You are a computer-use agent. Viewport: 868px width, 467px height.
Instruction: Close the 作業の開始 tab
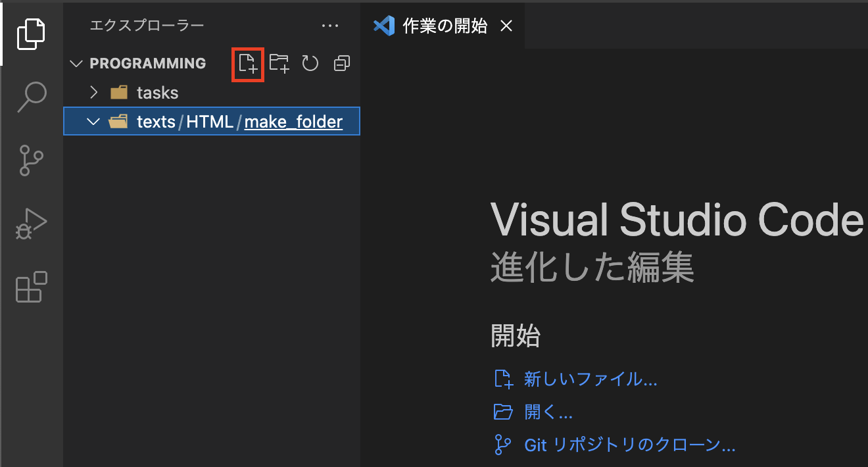pos(506,26)
